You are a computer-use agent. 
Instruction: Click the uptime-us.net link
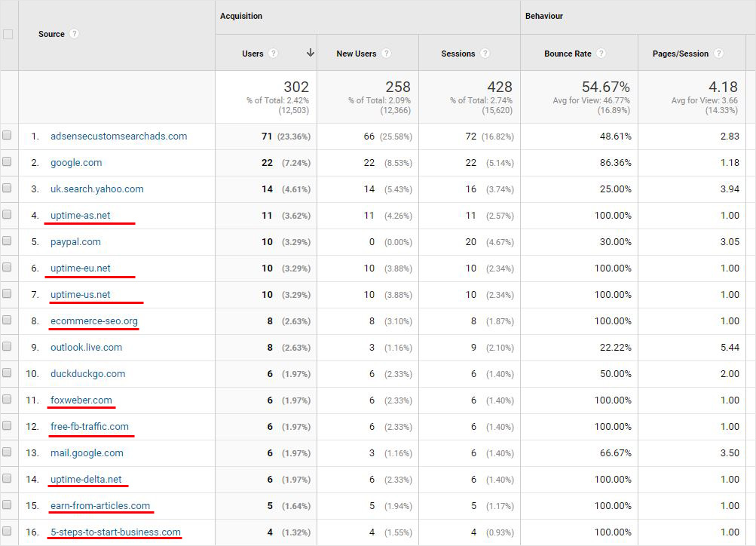(81, 295)
